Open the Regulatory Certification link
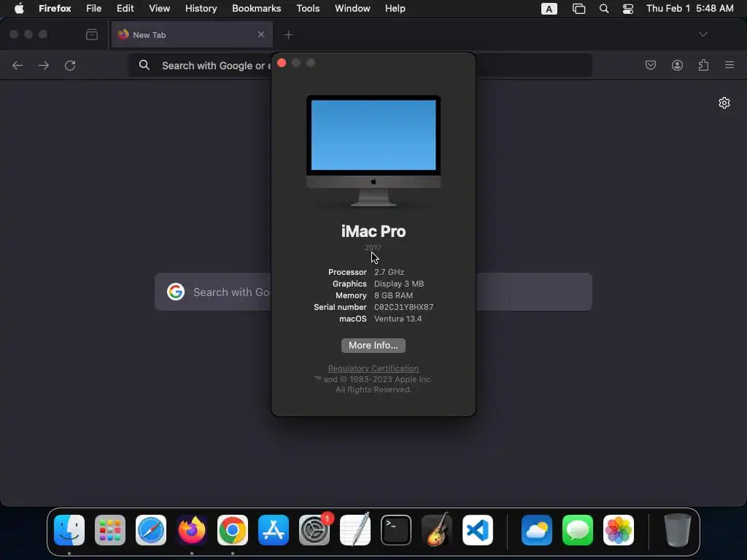The width and height of the screenshot is (747, 560). [373, 368]
